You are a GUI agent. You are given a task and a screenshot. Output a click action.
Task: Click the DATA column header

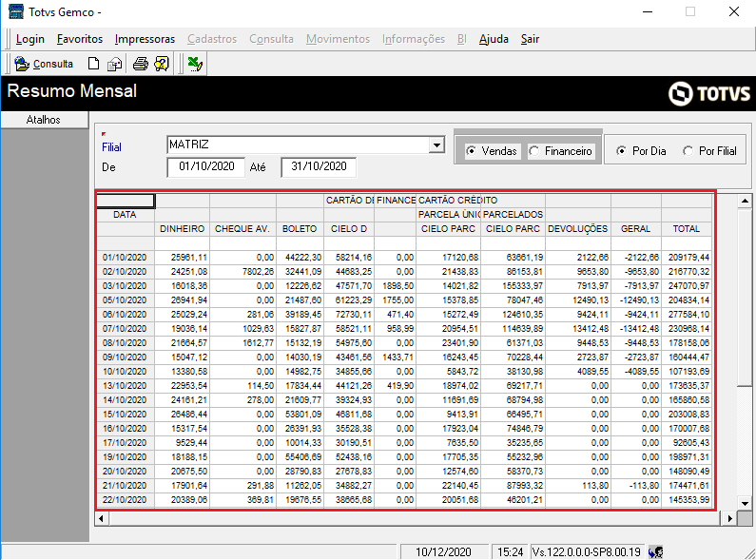click(x=125, y=215)
